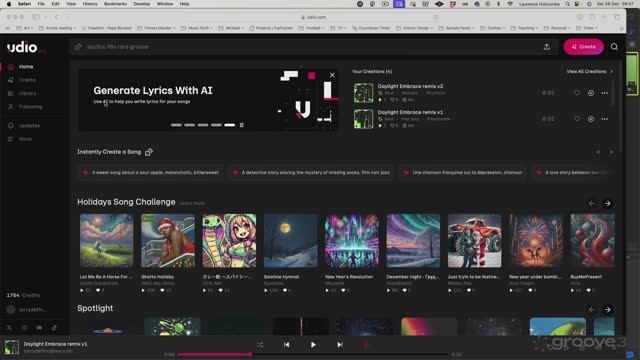
Task: Open the Safari History menu
Action: point(90,4)
